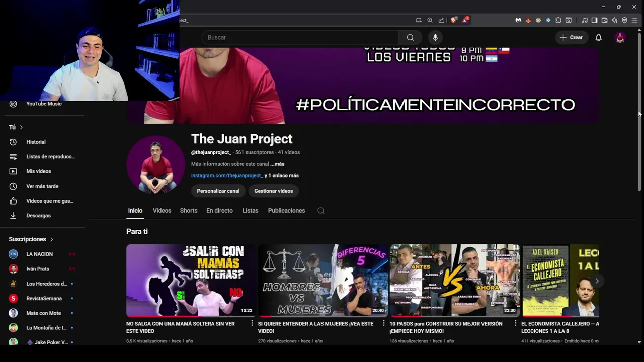
Task: Open RevistaSemana subscription
Action: [44, 298]
